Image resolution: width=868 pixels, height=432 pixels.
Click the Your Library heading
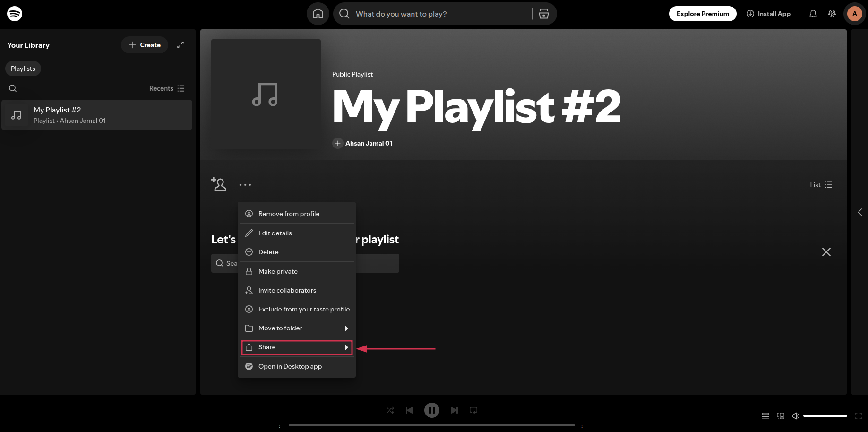(x=28, y=45)
